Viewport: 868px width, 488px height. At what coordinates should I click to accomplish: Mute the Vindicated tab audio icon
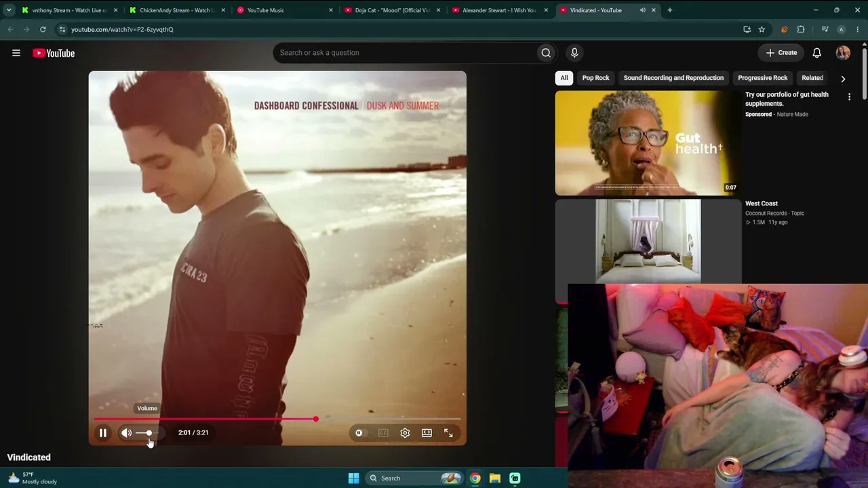642,10
